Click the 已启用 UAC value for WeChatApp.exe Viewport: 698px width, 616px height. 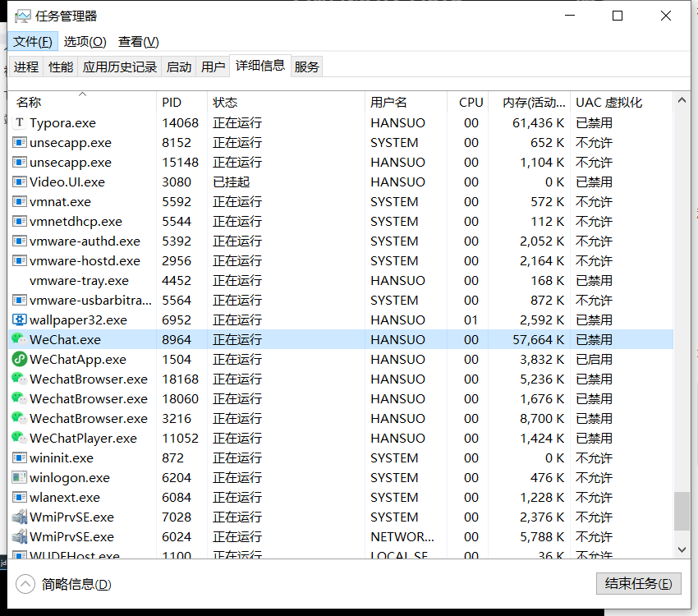(594, 359)
